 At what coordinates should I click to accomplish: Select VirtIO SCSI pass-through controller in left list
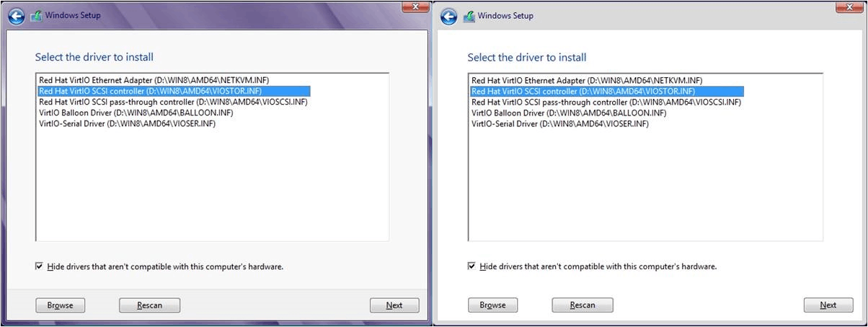coord(173,102)
